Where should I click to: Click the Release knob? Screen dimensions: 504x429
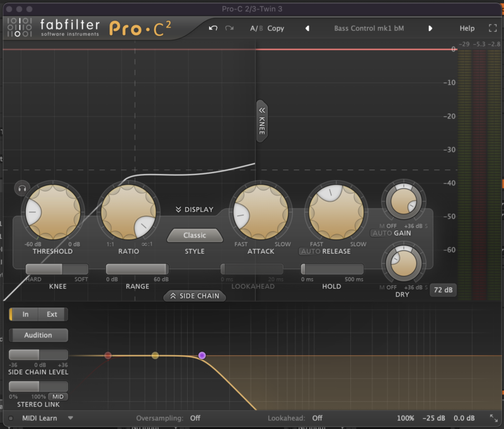(336, 212)
